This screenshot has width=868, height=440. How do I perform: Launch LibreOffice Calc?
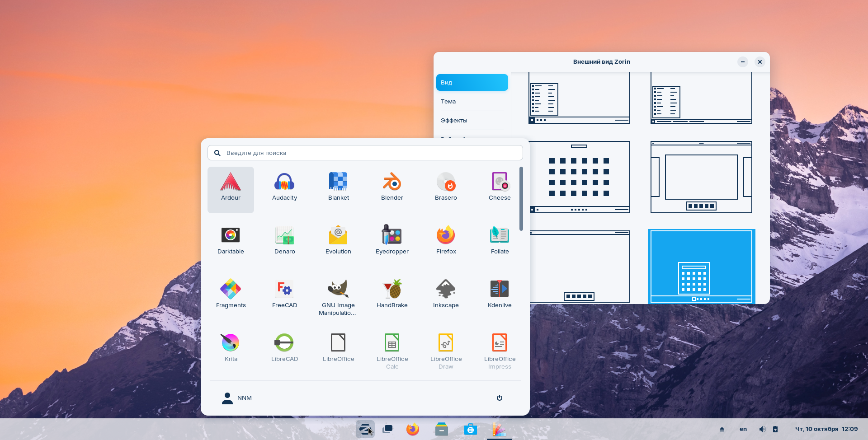coord(392,351)
